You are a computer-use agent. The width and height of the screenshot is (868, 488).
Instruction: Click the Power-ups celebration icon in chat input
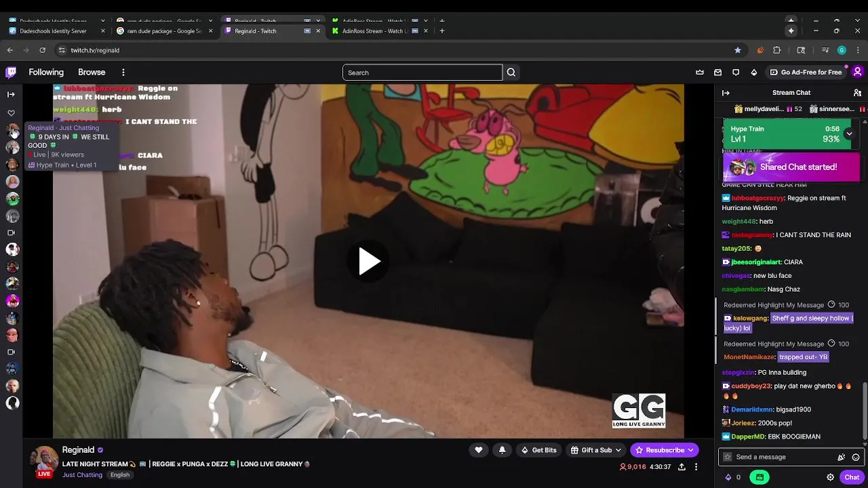click(842, 457)
